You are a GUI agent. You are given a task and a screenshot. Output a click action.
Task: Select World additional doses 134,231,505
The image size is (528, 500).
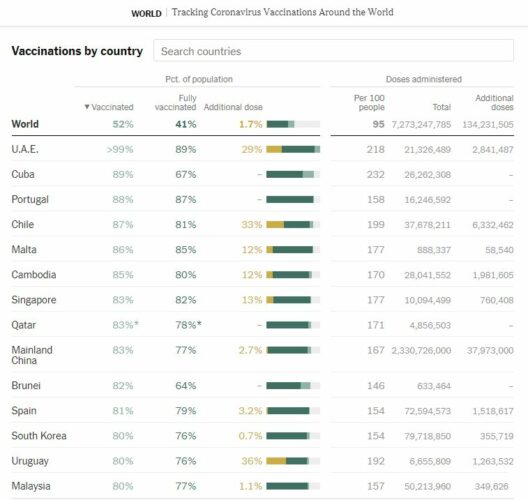(x=488, y=125)
